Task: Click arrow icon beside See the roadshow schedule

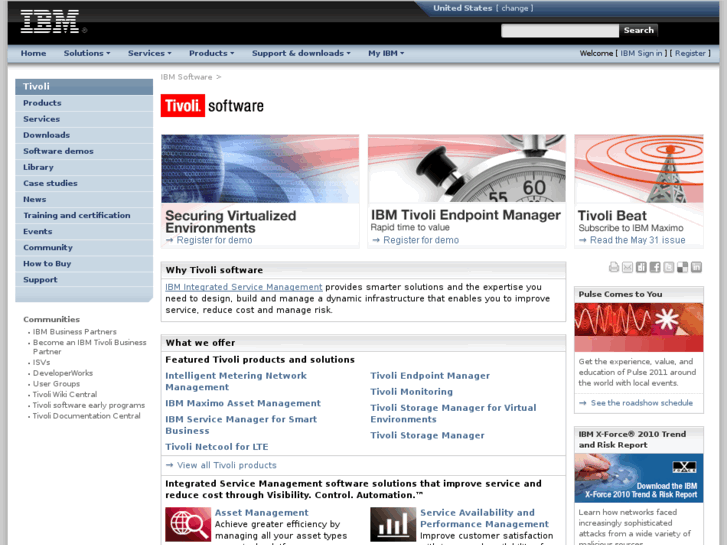Action: point(583,403)
